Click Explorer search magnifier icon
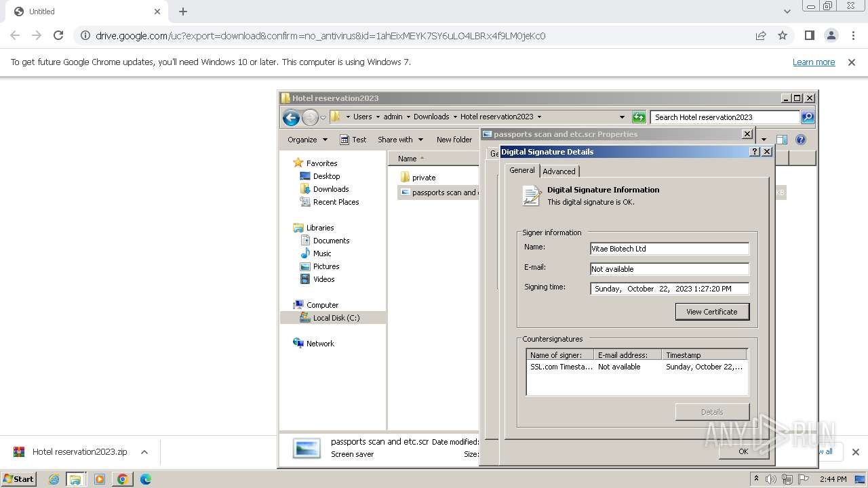This screenshot has width=868, height=488. [x=808, y=117]
